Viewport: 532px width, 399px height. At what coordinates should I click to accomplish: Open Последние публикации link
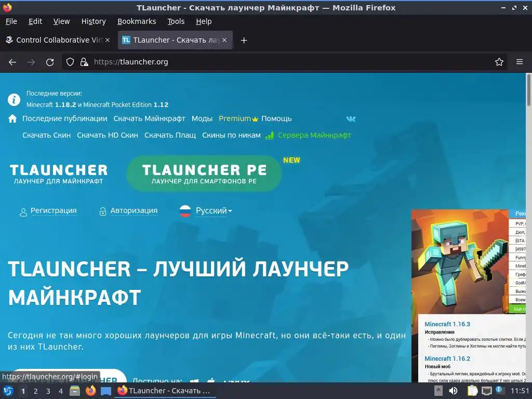pos(65,118)
